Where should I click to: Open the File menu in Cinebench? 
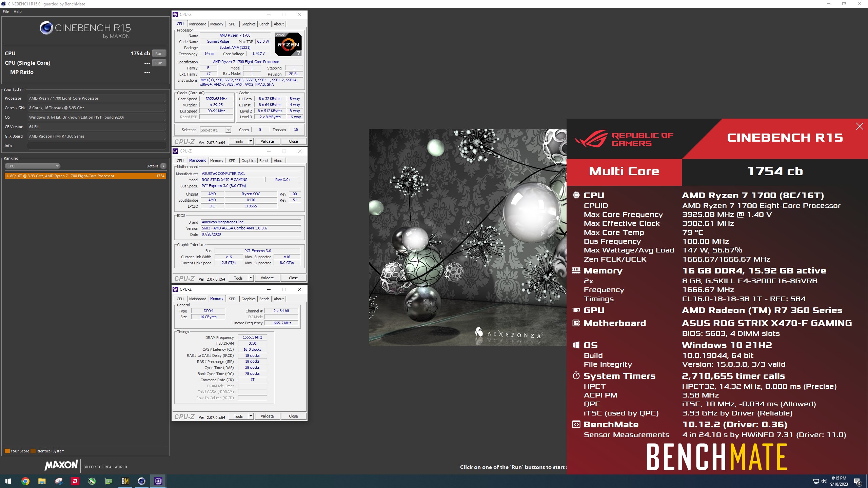pos(6,12)
